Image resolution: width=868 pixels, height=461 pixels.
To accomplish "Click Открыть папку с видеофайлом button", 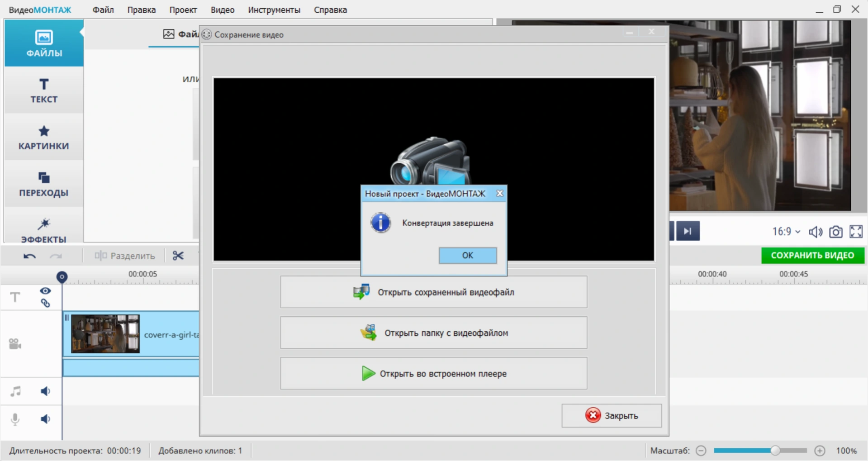I will click(433, 333).
